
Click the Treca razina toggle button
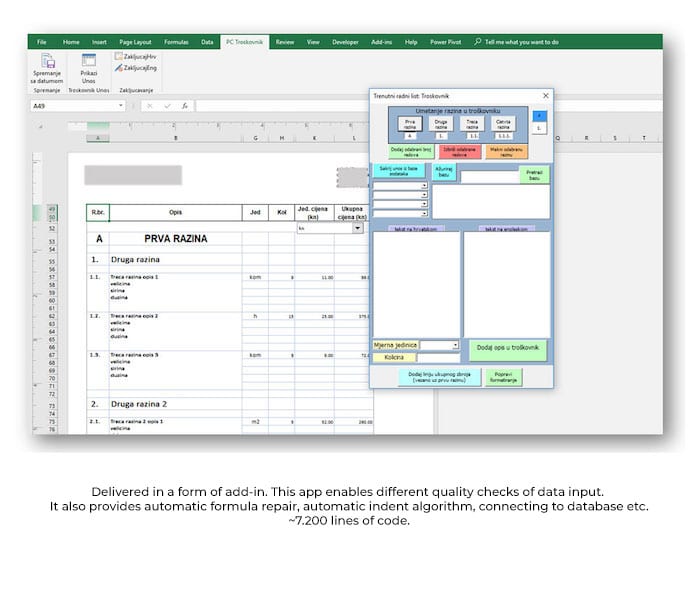tap(472, 124)
